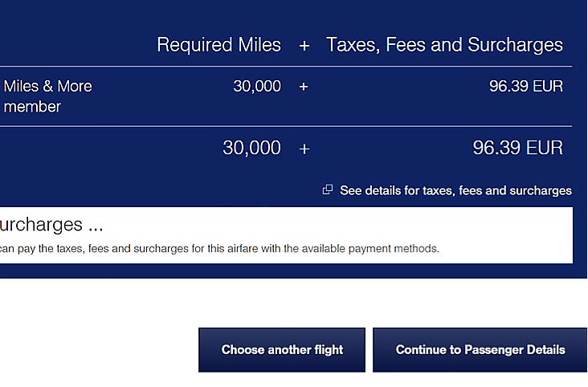This screenshot has width=588, height=387.
Task: Click 96.39 EUR in the member row
Action: [526, 86]
